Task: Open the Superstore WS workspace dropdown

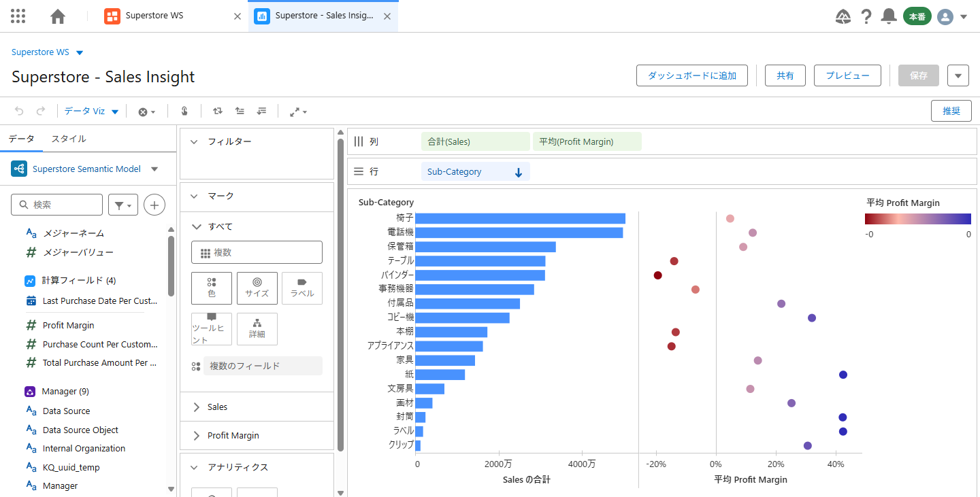Action: coord(80,52)
